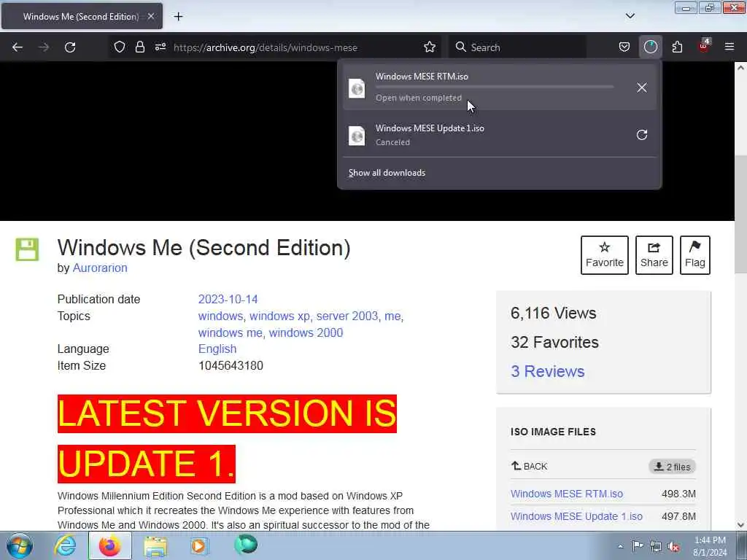Image resolution: width=747 pixels, height=560 pixels.
Task: Click Firefox taskbar icon
Action: click(x=110, y=545)
